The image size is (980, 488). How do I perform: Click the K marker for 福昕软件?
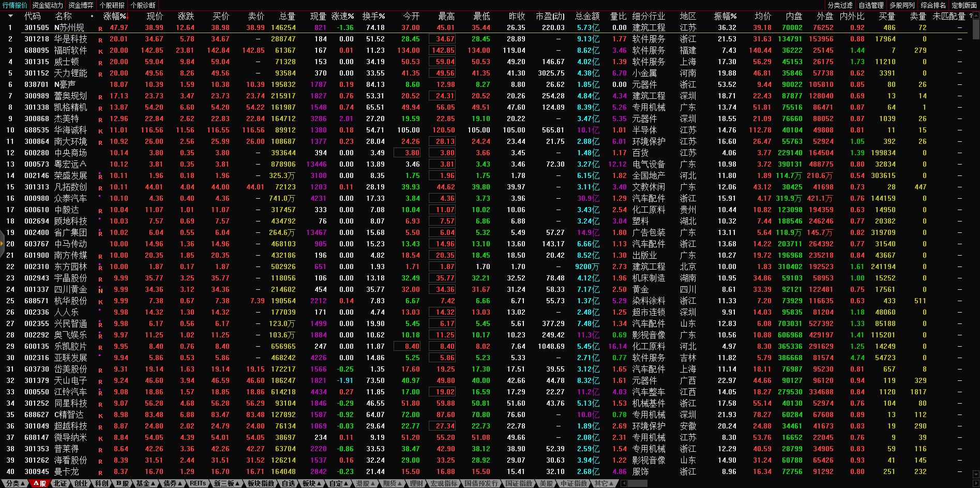(x=100, y=51)
